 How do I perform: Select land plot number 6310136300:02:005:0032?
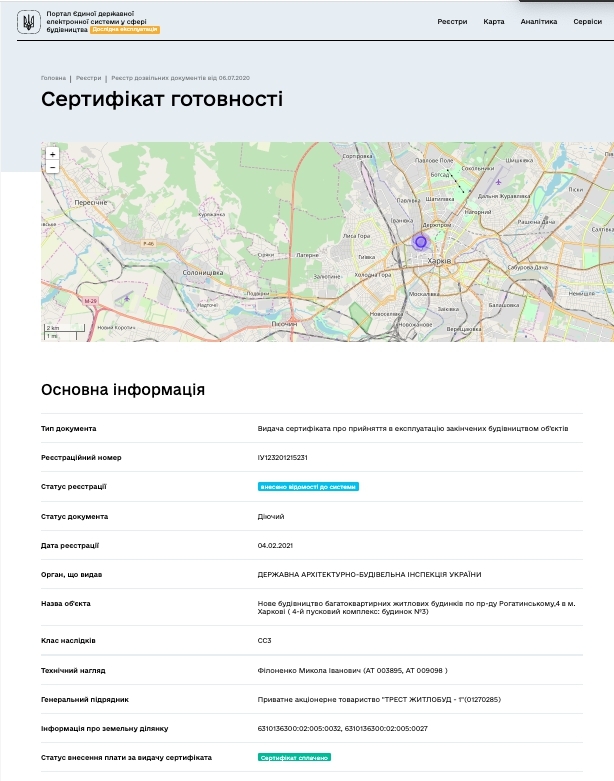coord(299,728)
